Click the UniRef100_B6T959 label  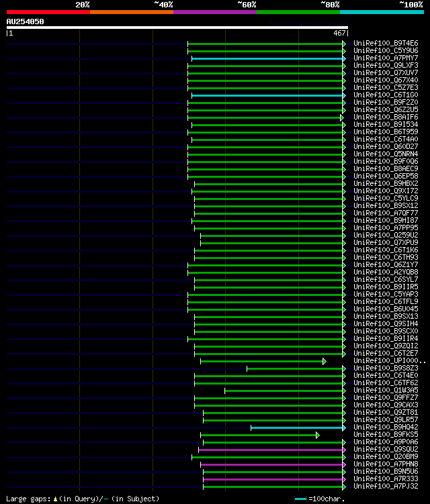(x=386, y=132)
